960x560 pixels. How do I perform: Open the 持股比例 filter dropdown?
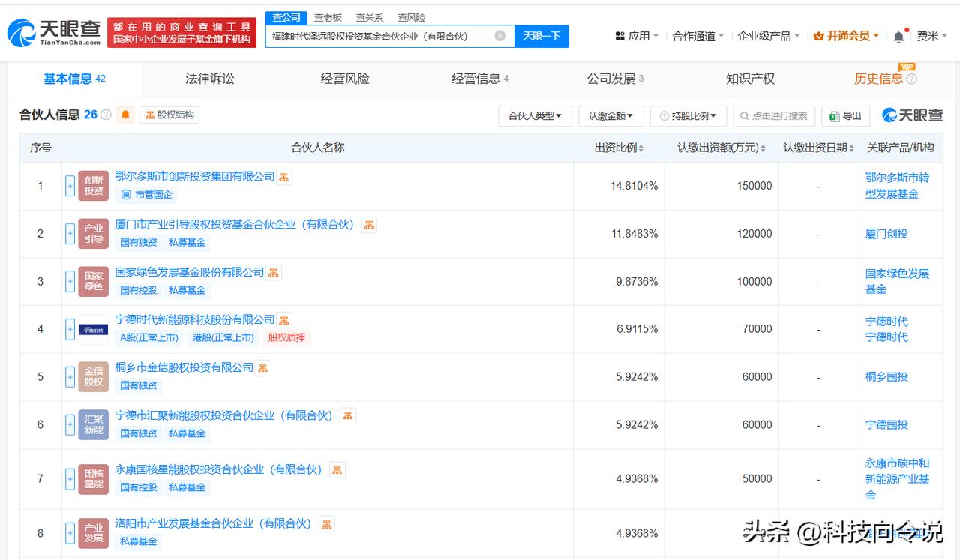pos(688,116)
